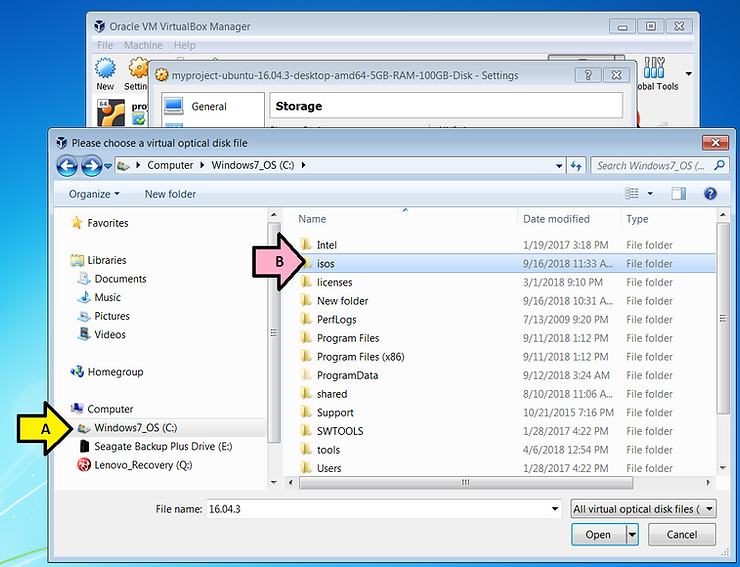Screen dimensions: 740x567
Task: Toggle the preview pane icon
Action: tap(678, 194)
